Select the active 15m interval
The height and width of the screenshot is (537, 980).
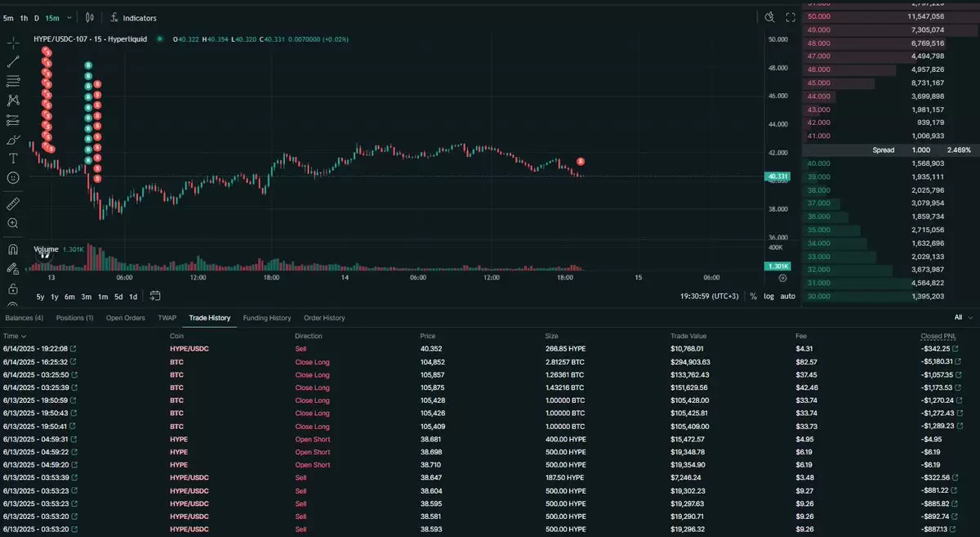tap(52, 17)
